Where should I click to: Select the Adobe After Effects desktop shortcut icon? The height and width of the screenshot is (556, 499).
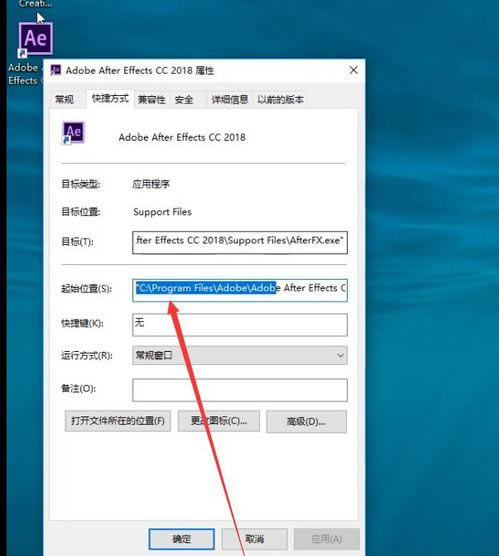35,38
